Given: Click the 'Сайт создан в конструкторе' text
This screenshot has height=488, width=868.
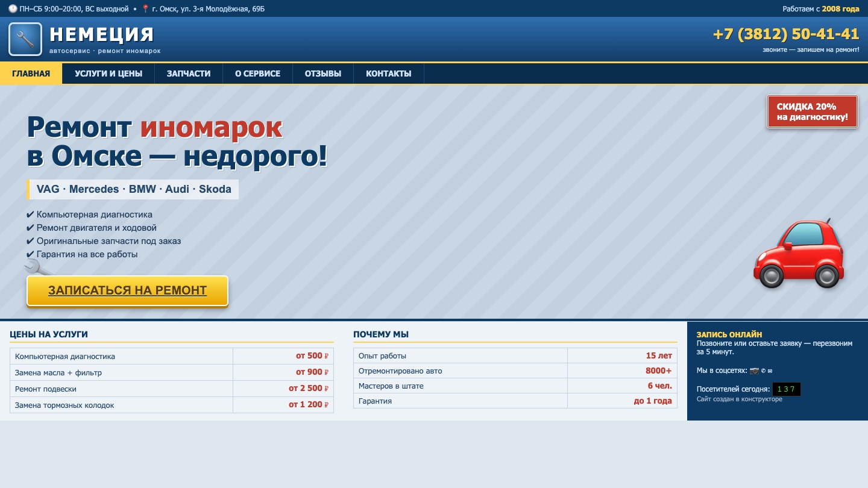Looking at the screenshot, I should pyautogui.click(x=740, y=399).
